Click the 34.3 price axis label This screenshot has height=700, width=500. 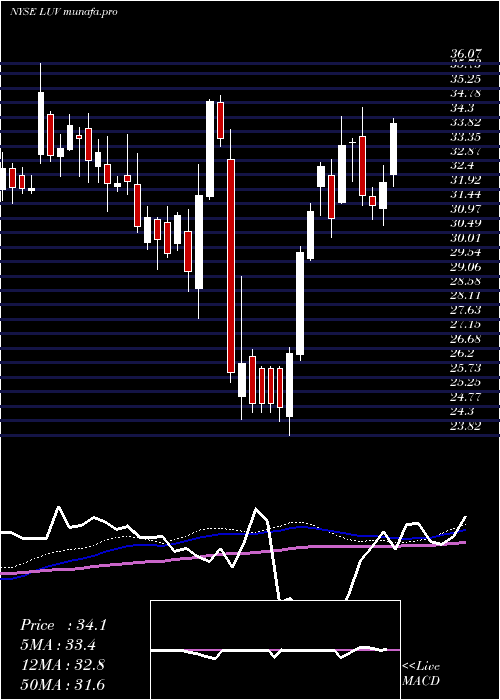coord(462,108)
